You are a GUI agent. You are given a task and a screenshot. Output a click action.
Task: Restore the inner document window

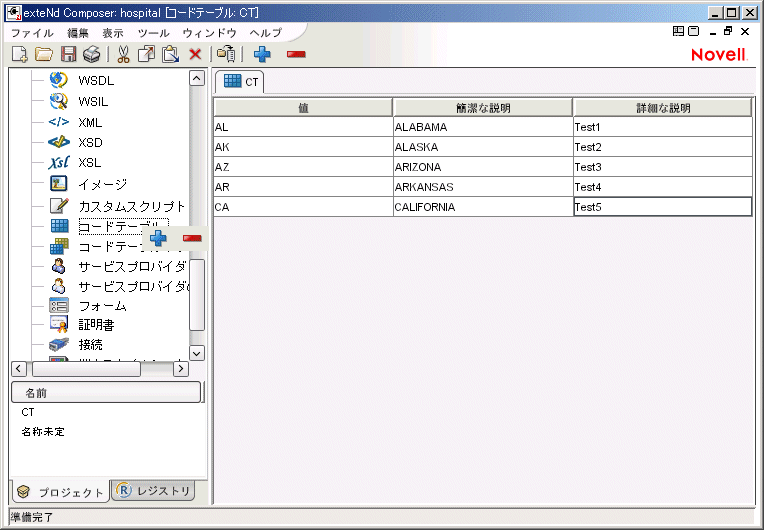point(728,31)
